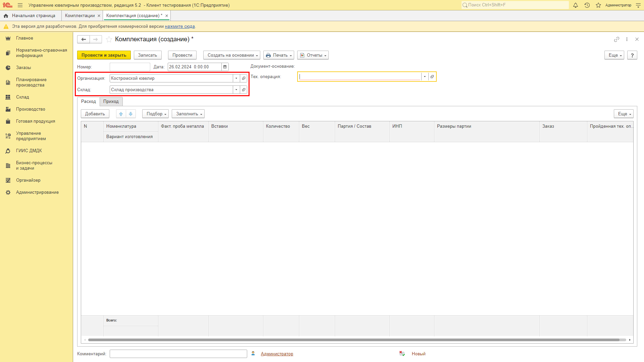Focus the Номер input field
644x362 pixels.
pos(130,67)
